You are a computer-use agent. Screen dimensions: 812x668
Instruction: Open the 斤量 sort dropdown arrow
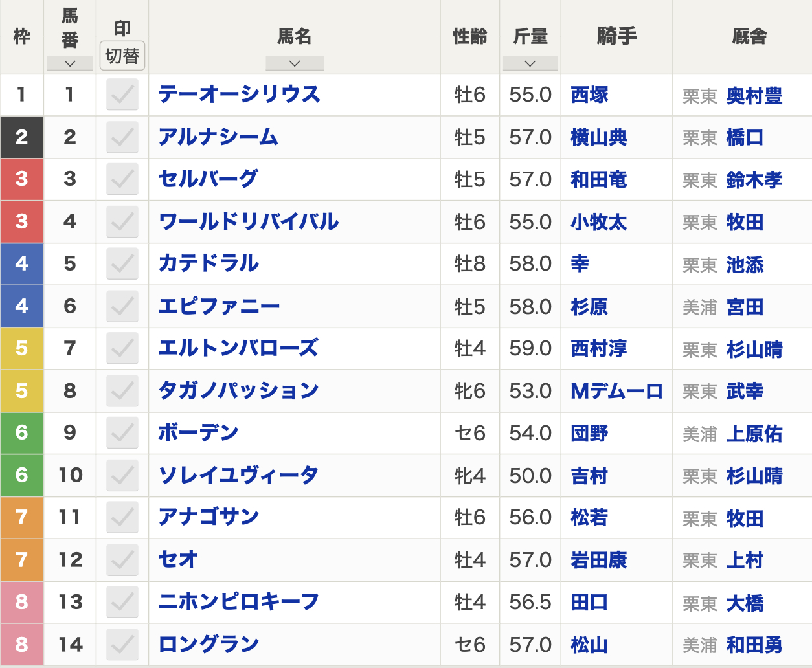point(530,63)
